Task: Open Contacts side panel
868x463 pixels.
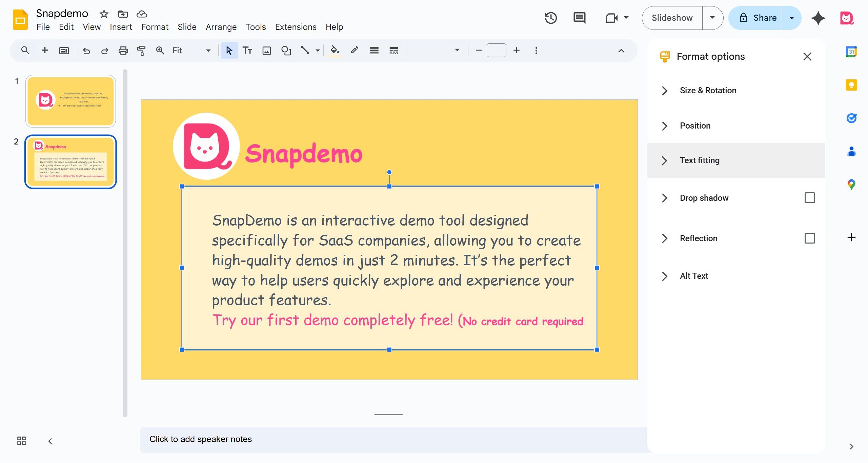Action: click(851, 151)
